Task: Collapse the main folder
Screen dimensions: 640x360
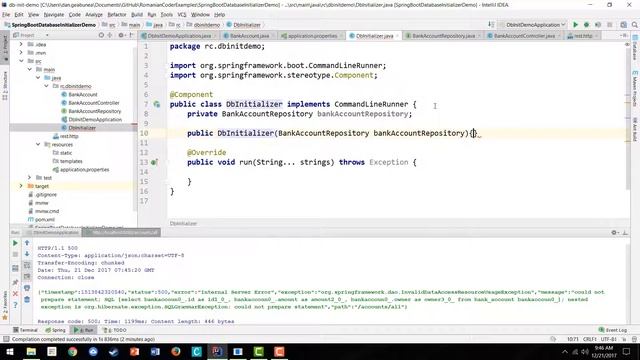Action: point(30,69)
